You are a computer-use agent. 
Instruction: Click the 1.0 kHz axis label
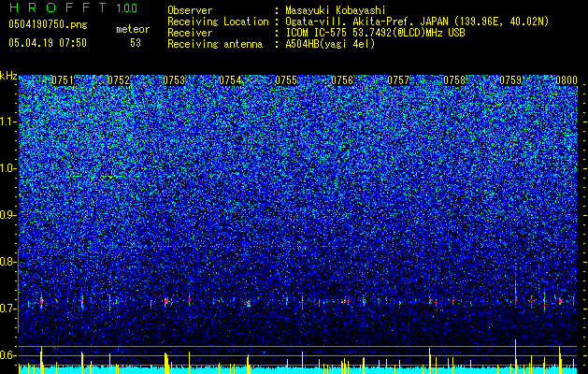[8, 168]
